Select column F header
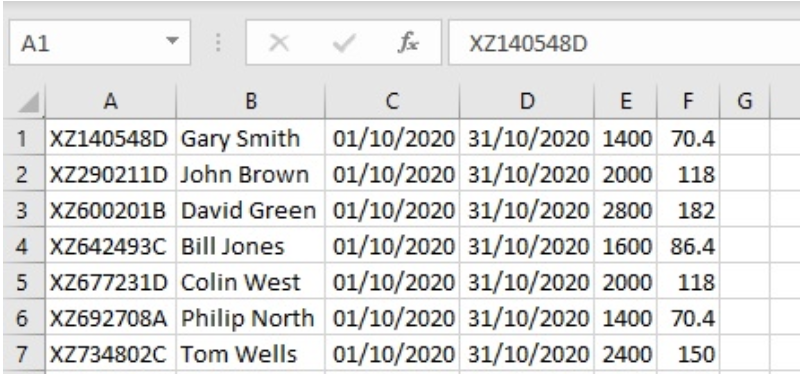800x374 pixels. click(x=688, y=102)
